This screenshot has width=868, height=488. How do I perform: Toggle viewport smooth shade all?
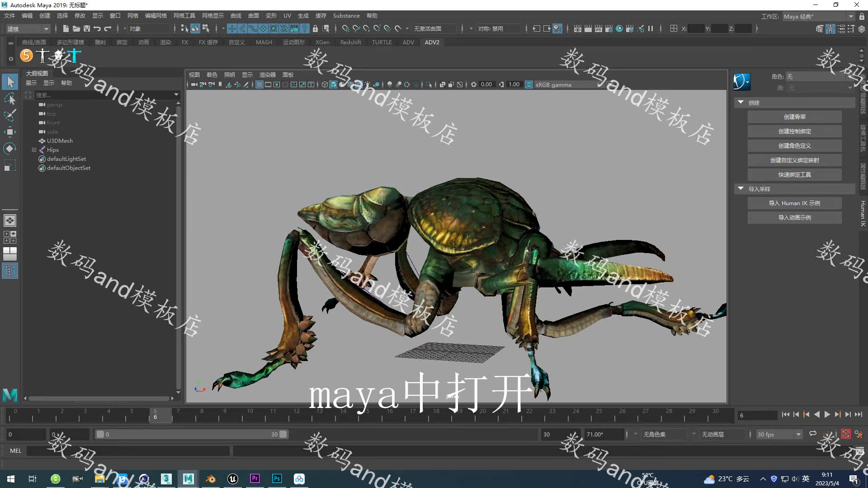coord(333,84)
